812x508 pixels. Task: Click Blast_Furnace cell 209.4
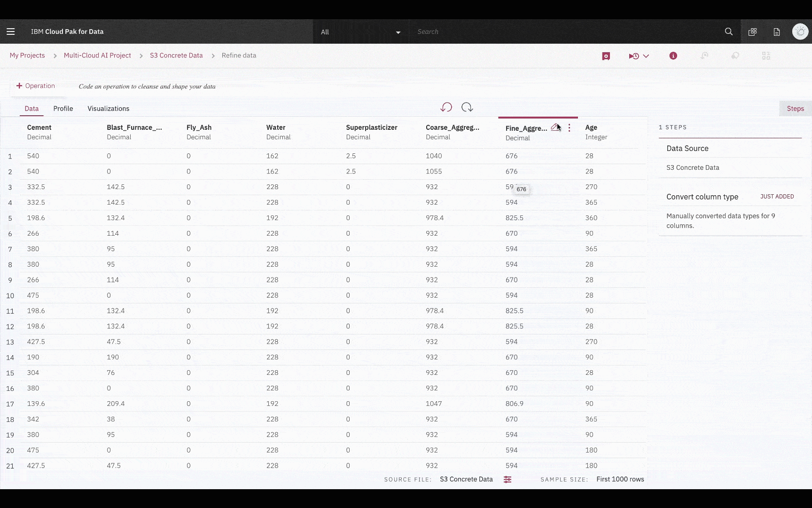[116, 404]
